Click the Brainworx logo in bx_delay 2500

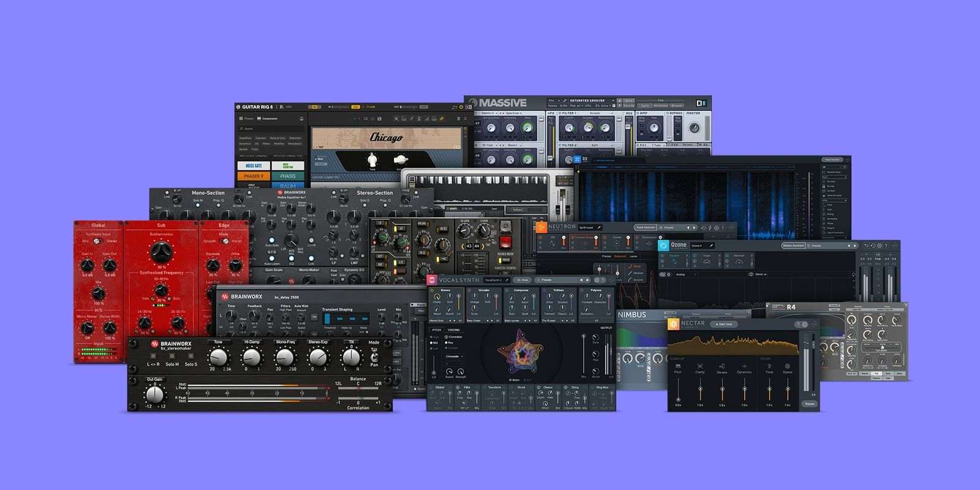225,297
